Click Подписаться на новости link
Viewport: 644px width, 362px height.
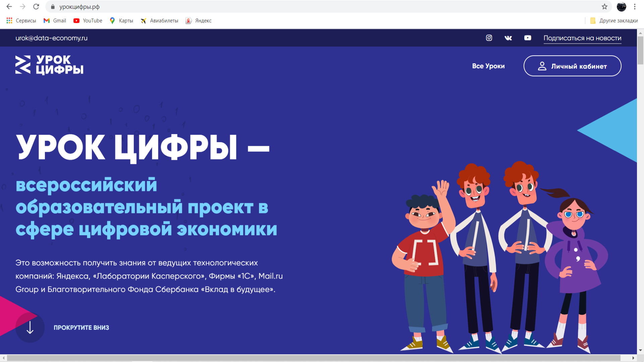point(582,38)
